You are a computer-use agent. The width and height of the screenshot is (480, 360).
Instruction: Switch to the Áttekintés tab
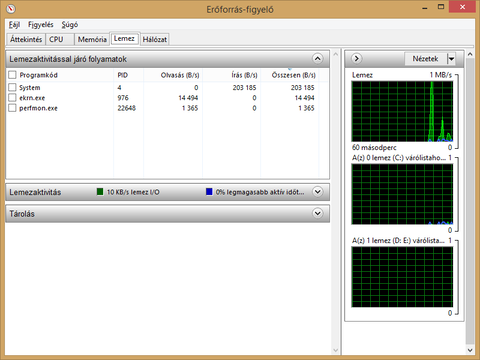26,39
